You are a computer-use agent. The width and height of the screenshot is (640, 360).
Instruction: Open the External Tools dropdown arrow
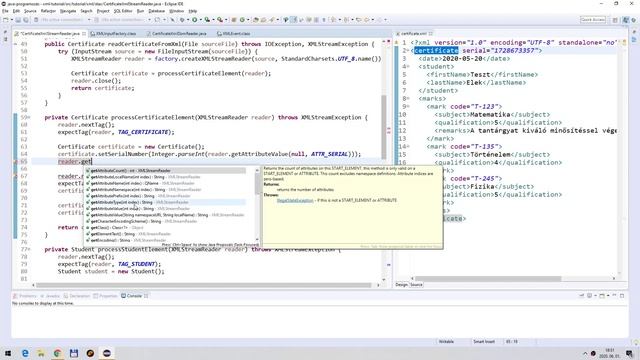(225, 20)
